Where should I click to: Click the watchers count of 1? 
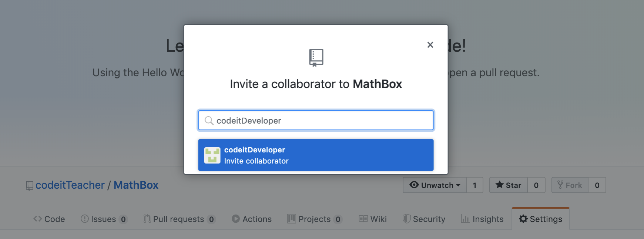click(x=475, y=185)
